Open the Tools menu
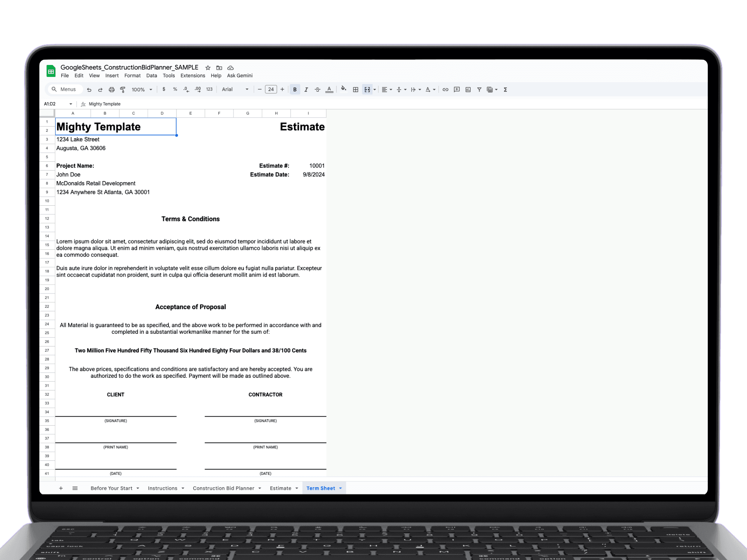 pyautogui.click(x=169, y=76)
